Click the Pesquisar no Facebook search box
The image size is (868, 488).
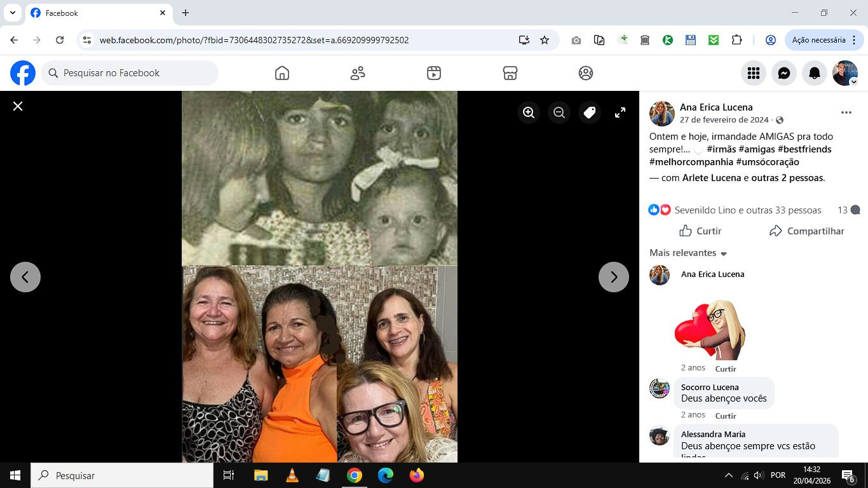(x=130, y=73)
